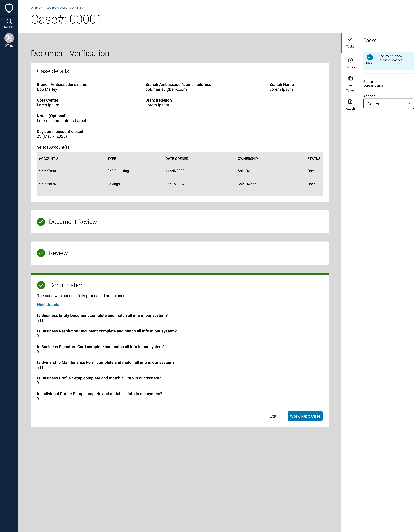Expand the Document Review section

73,222
